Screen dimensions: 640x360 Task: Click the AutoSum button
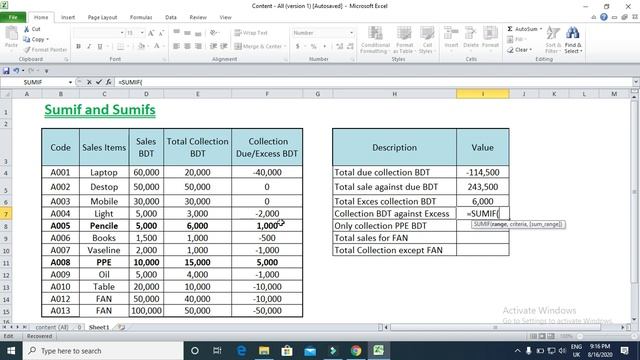522,29
